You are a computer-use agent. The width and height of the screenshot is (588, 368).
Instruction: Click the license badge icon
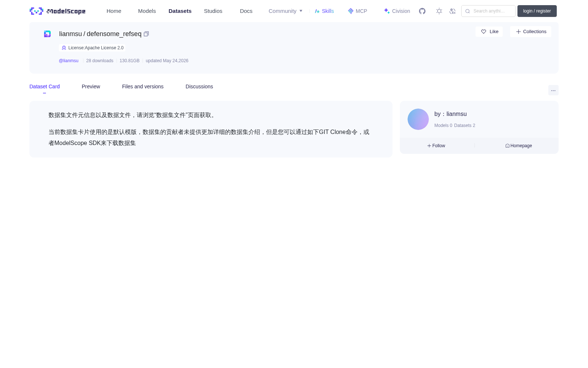(x=64, y=48)
